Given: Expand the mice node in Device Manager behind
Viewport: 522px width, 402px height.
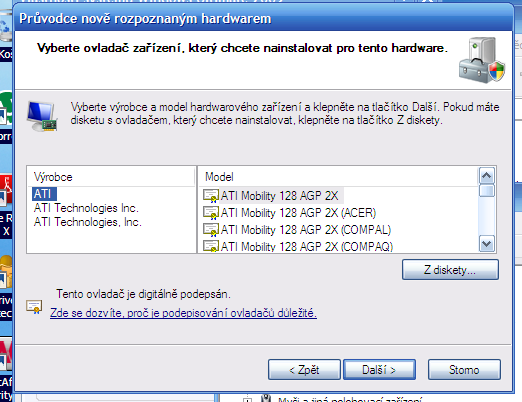Looking at the screenshot, I should [247, 400].
